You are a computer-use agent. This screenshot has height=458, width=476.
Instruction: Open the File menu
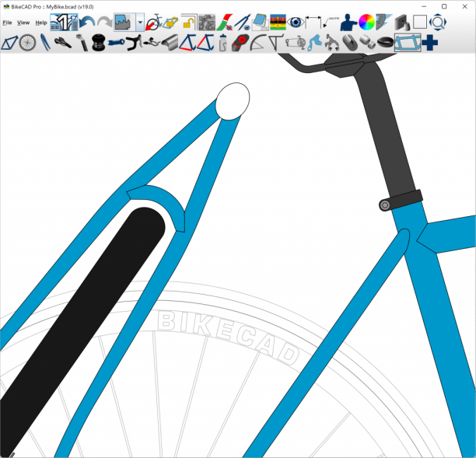(x=7, y=23)
